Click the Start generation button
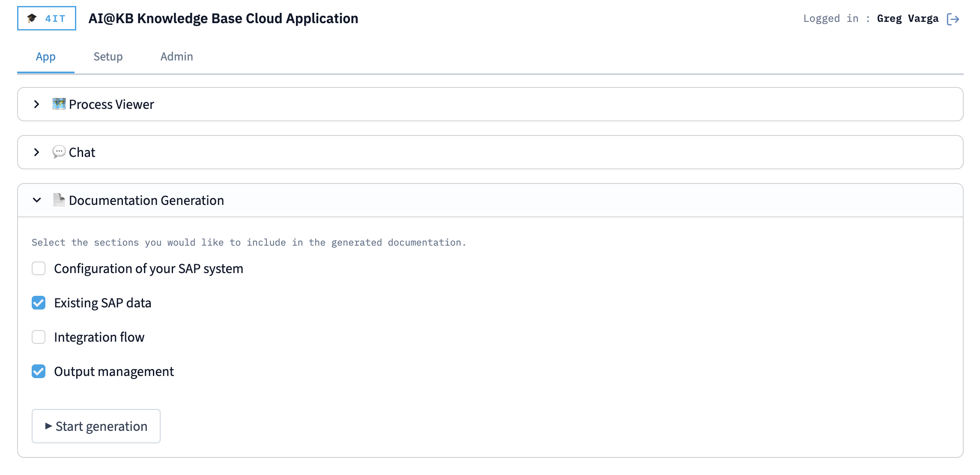 (96, 426)
